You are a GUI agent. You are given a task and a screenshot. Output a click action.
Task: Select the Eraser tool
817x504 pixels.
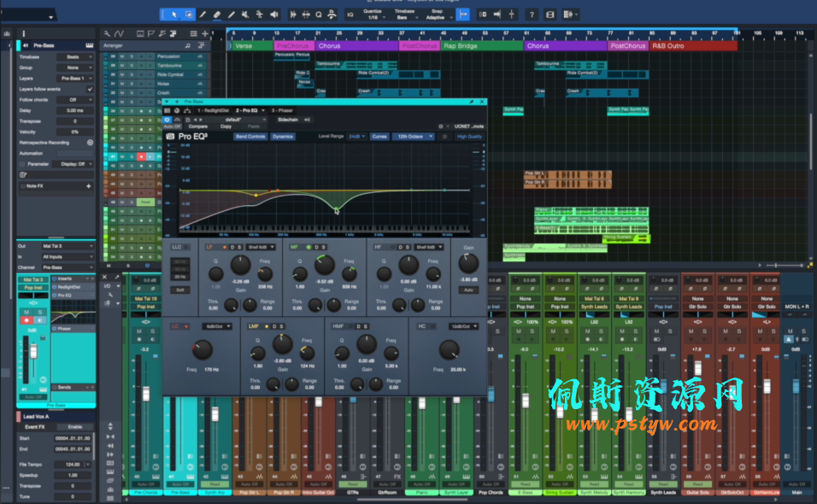click(x=217, y=15)
